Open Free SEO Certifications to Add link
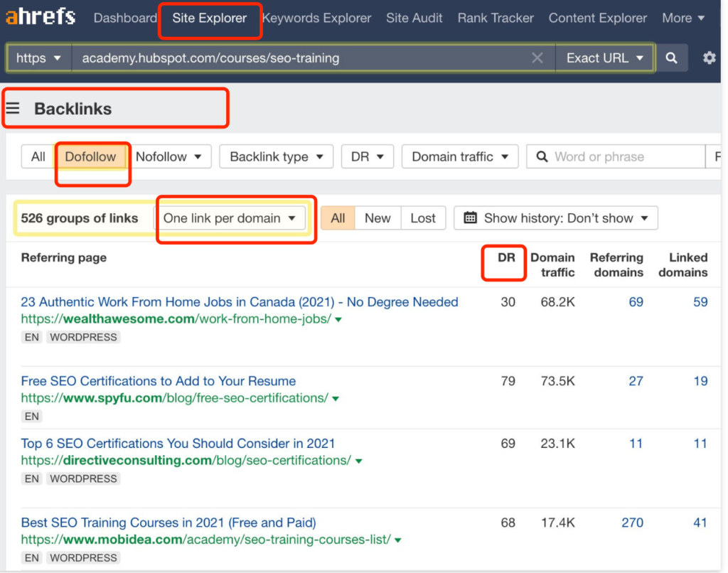Viewport: 728px width, 573px height. [x=159, y=381]
